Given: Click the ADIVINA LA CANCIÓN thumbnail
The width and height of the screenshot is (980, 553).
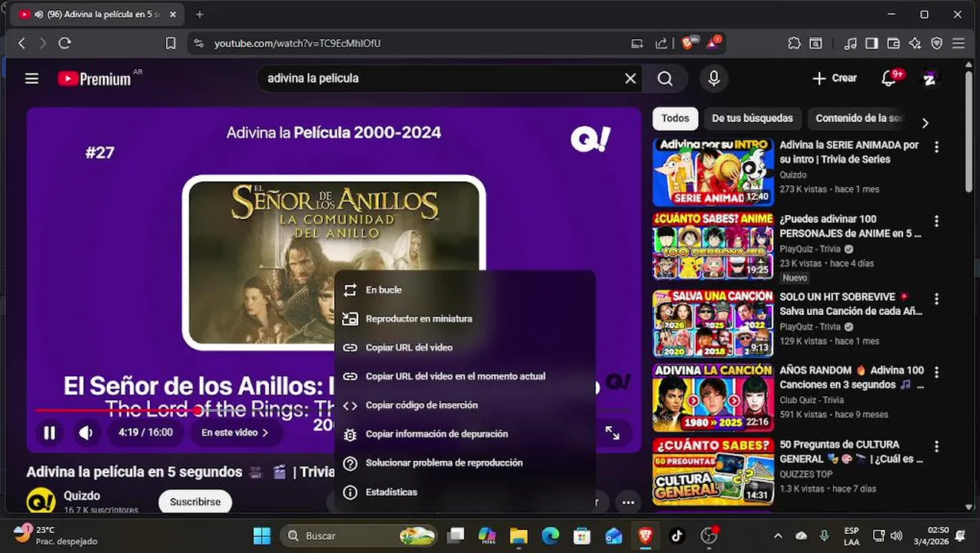Looking at the screenshot, I should tap(713, 398).
